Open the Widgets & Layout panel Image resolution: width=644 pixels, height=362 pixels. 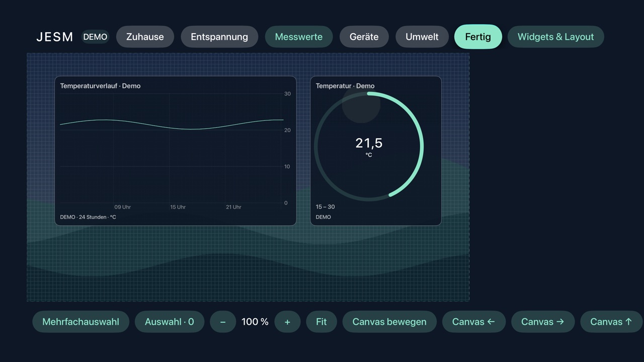[555, 37]
